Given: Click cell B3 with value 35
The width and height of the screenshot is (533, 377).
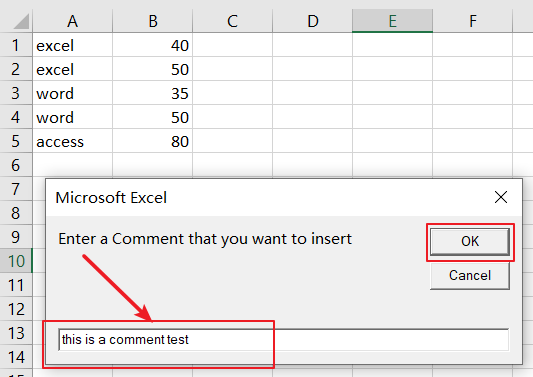Looking at the screenshot, I should pos(153,93).
